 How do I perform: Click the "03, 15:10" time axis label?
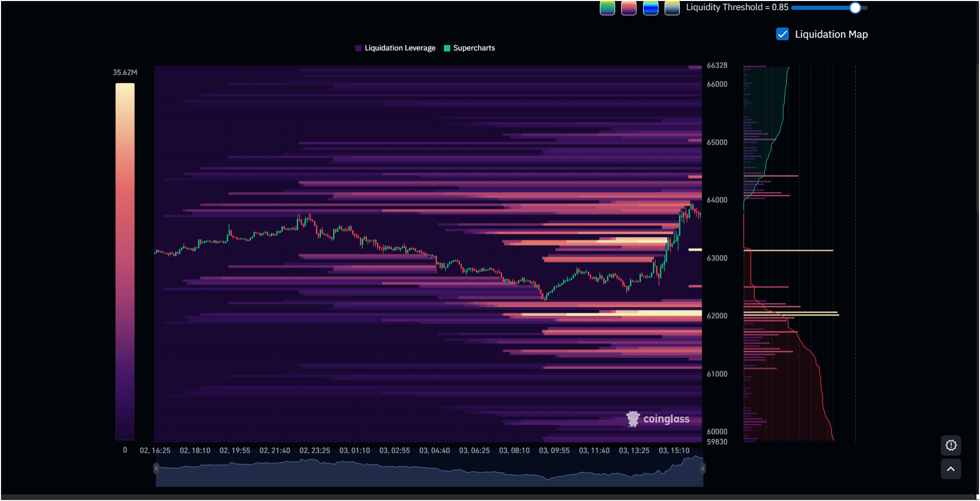pos(674,451)
